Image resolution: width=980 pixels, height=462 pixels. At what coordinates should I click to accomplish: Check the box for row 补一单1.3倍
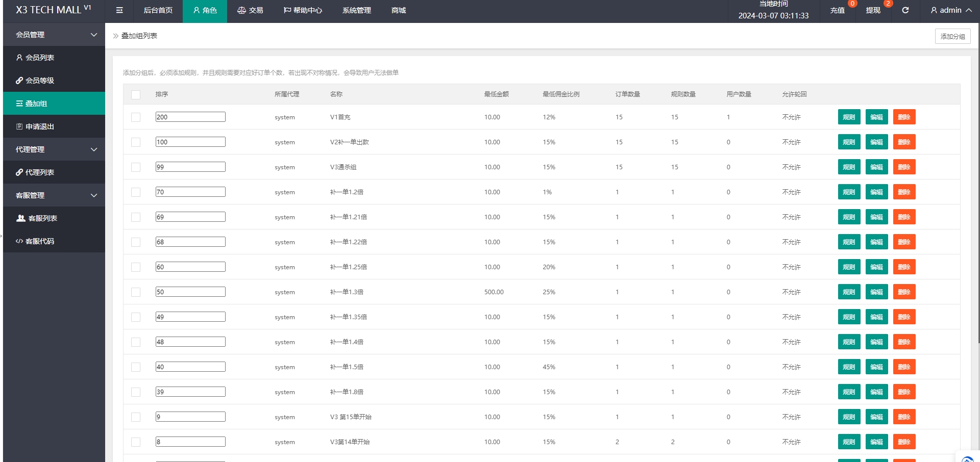[x=136, y=292]
